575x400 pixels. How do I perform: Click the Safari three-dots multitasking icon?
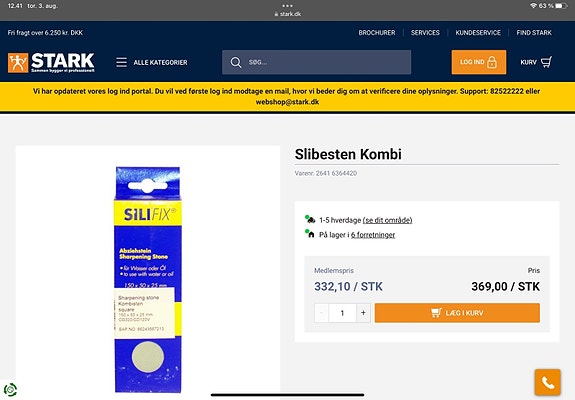click(x=288, y=6)
